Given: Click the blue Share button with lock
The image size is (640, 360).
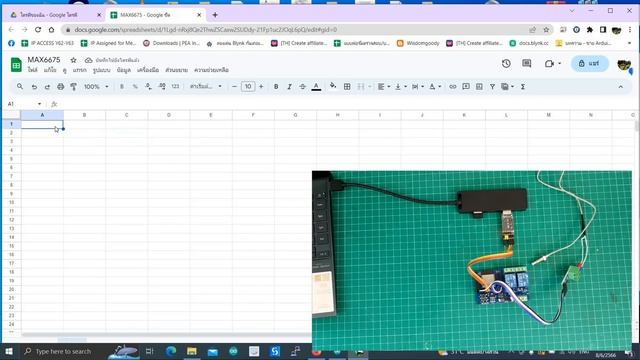Looking at the screenshot, I should point(589,63).
